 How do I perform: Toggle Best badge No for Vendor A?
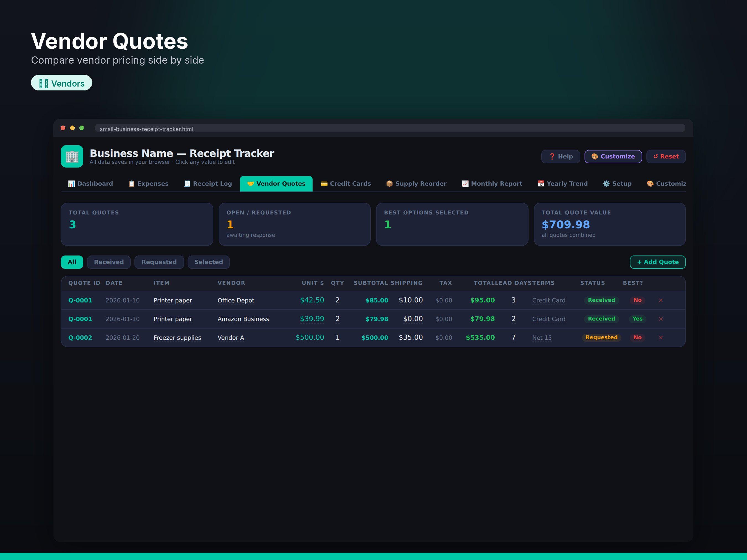coord(637,337)
